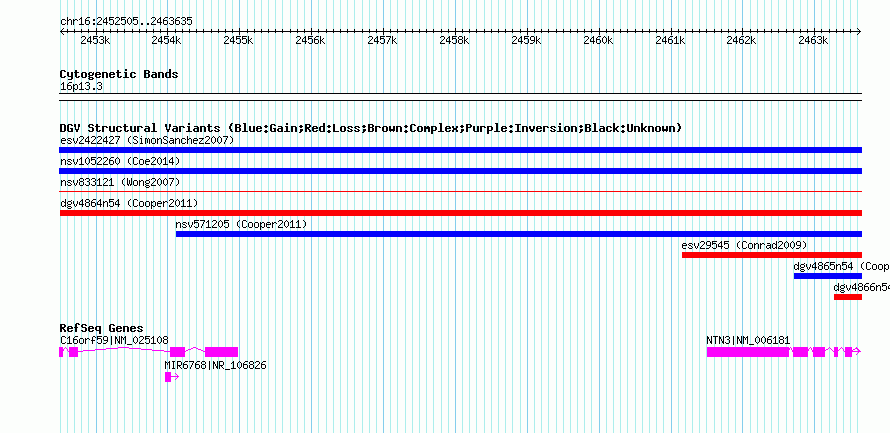The width and height of the screenshot is (890, 433).
Task: Click the 2460k ruler tick label
Action: pos(598,40)
